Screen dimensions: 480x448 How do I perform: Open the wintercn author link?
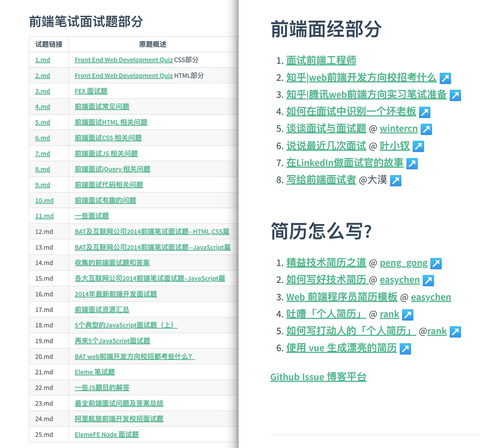tap(399, 129)
